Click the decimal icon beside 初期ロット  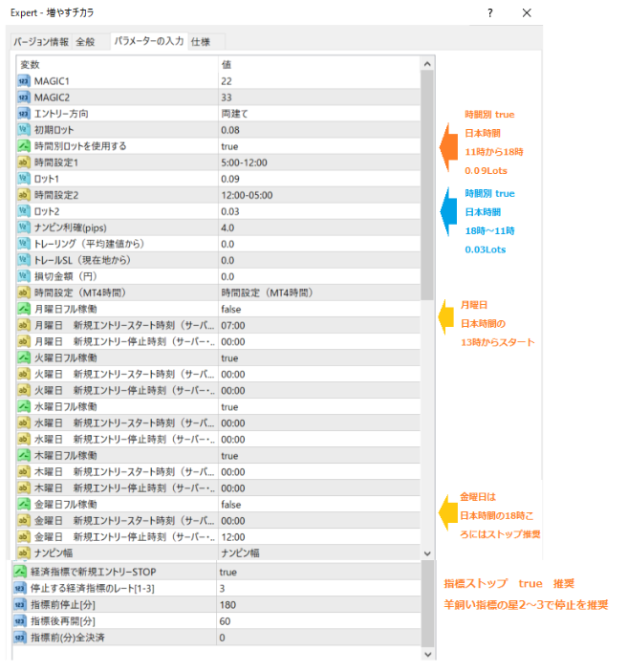(x=24, y=130)
